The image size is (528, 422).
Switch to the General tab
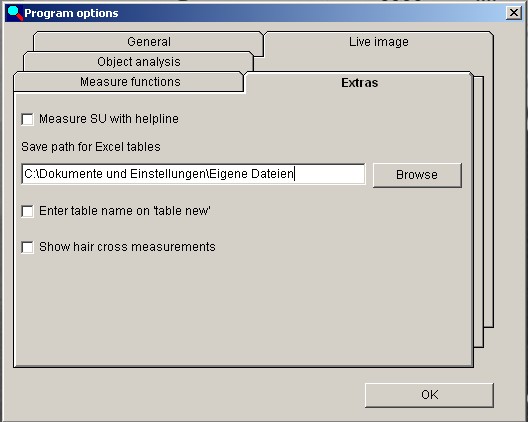[x=148, y=42]
